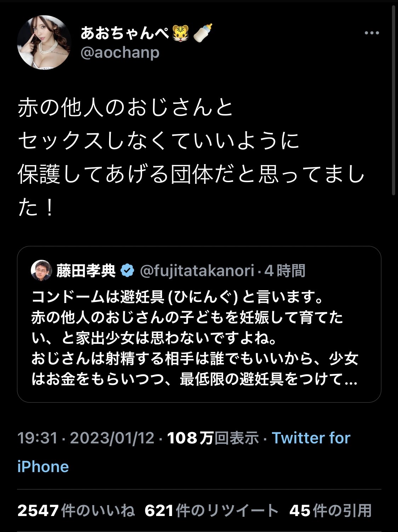View the 45件の引用 quote tweets
The width and height of the screenshot is (398, 532).
pyautogui.click(x=330, y=511)
